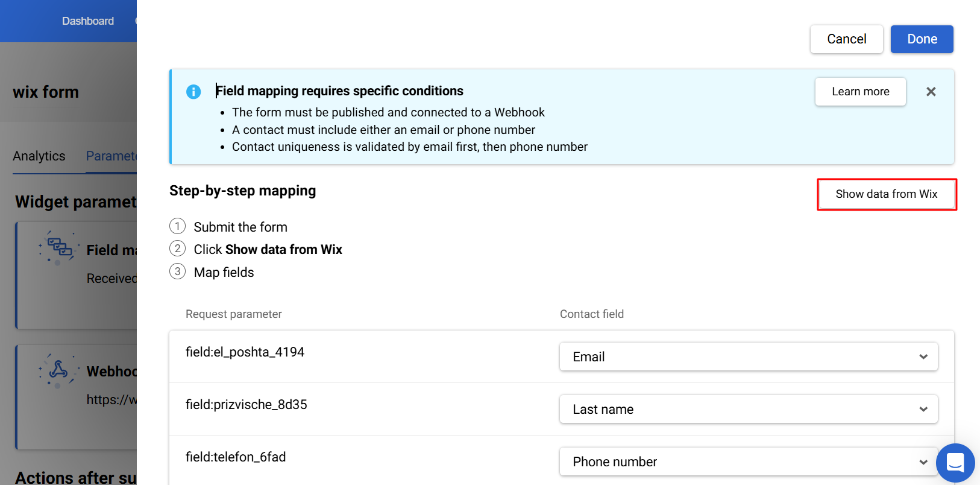Open the Dashboard menu item

(88, 21)
